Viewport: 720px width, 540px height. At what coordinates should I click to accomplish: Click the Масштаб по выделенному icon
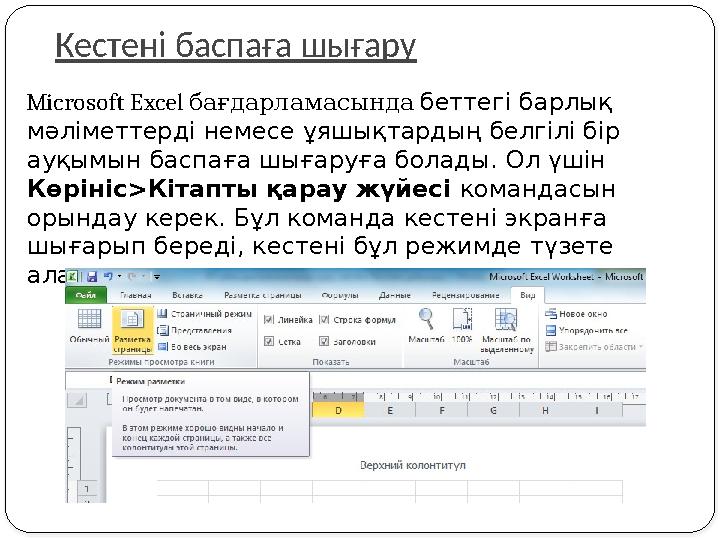506,320
